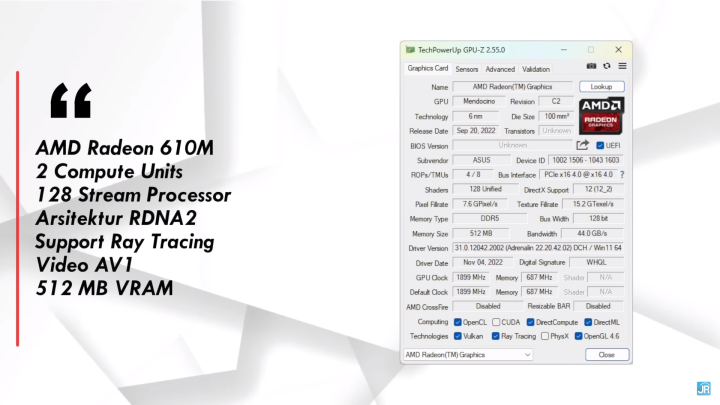Click the BIOS export share icon

tap(583, 145)
